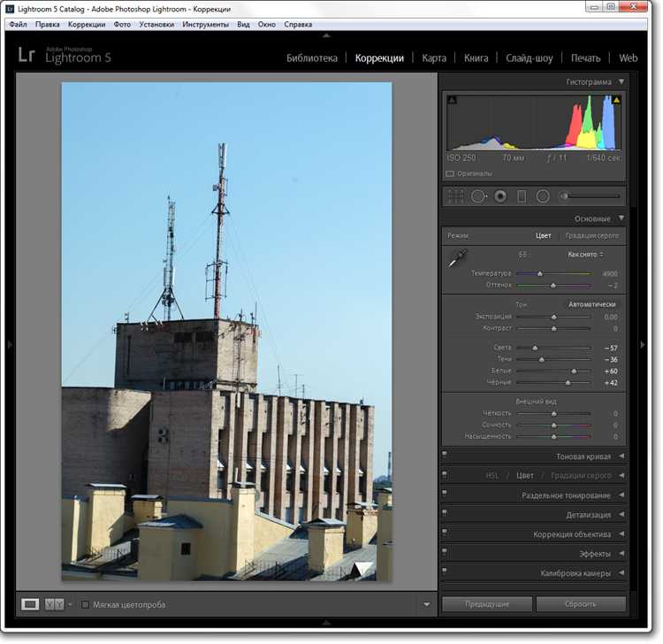
Task: Click the main photo preview
Action: [226, 332]
